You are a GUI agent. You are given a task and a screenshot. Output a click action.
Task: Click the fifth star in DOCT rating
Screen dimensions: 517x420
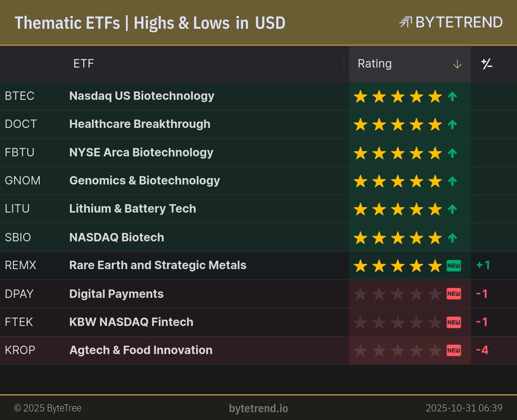tap(435, 124)
